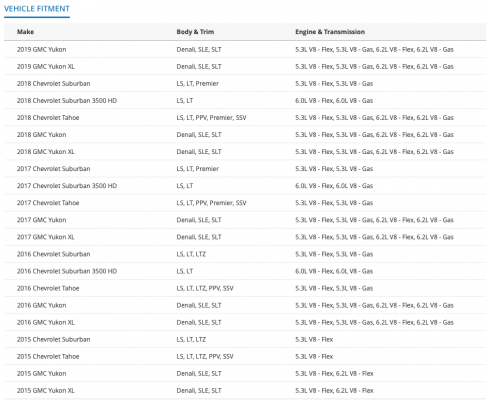The height and width of the screenshot is (400, 486).
Task: Click the 2015 GMC Yukon XL engine cell
Action: (x=334, y=391)
